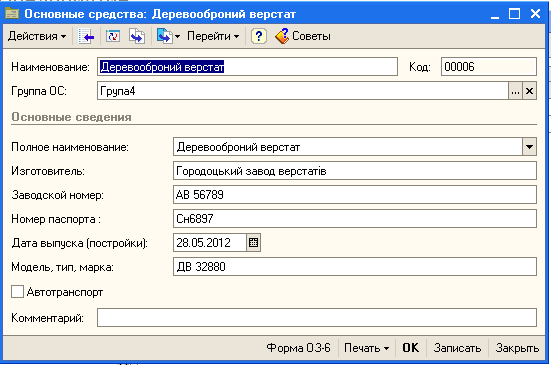Click the Заводской номер field
The width and height of the screenshot is (551, 365).
click(355, 195)
